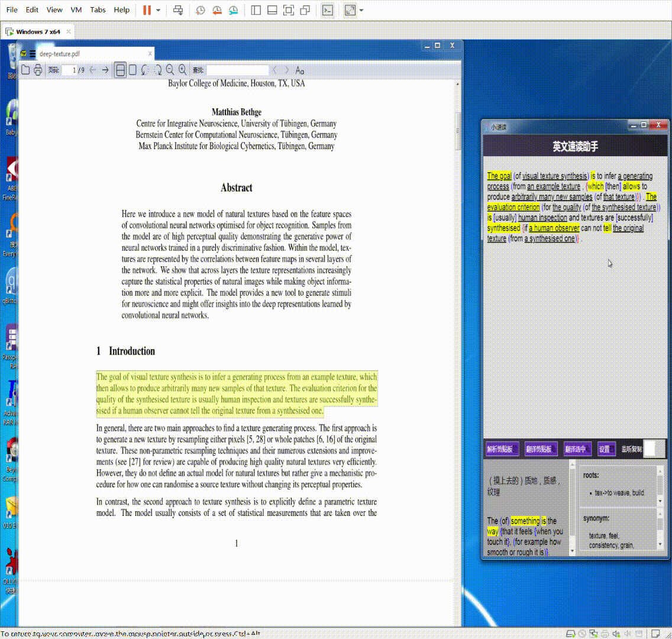Click the PDF find text box
The width and height of the screenshot is (672, 639).
point(237,70)
